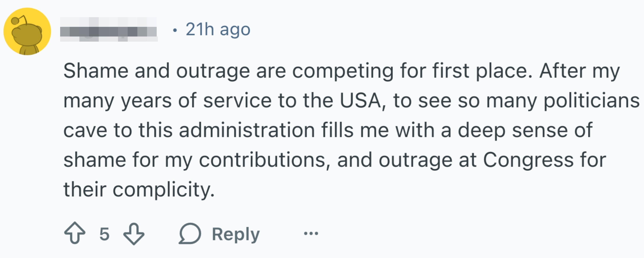The height and width of the screenshot is (258, 644).
Task: Click the final word "complicity"
Action: [163, 190]
